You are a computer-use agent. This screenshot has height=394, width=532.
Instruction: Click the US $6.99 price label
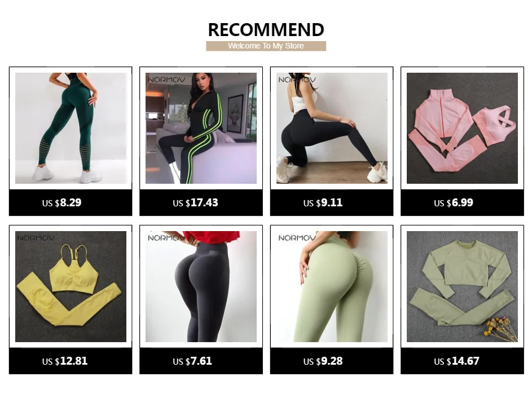tap(454, 203)
